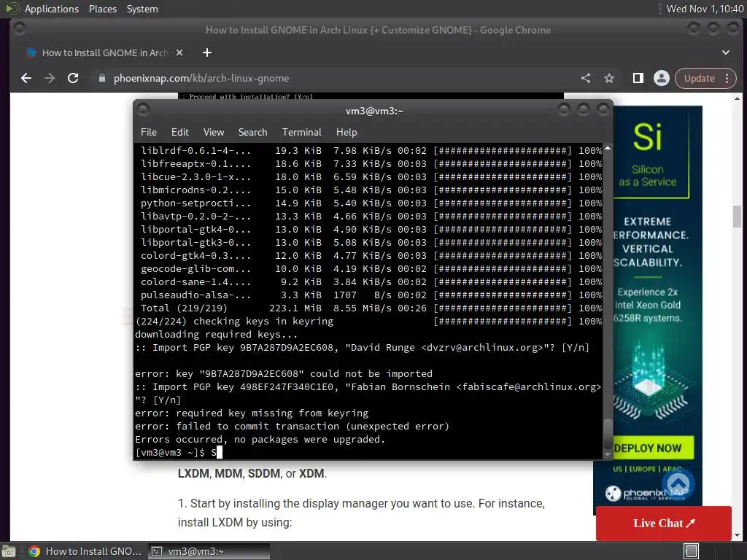This screenshot has width=747, height=560.
Task: Open the Terminal menu
Action: click(301, 132)
